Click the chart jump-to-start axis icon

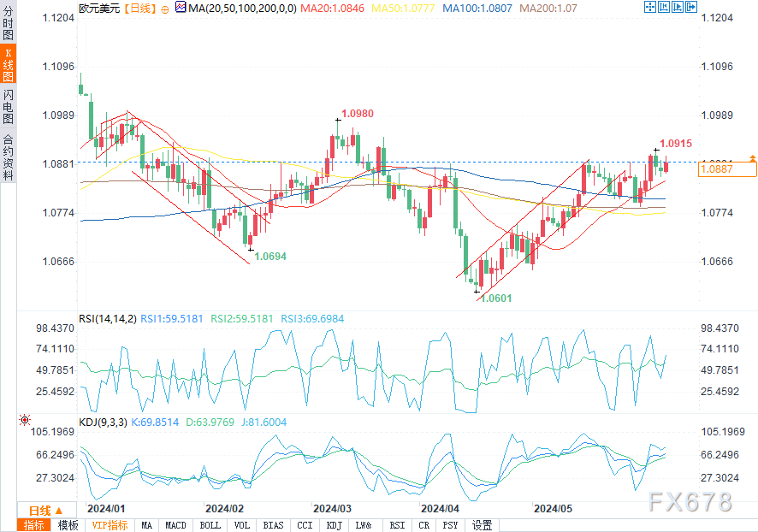(x=664, y=7)
